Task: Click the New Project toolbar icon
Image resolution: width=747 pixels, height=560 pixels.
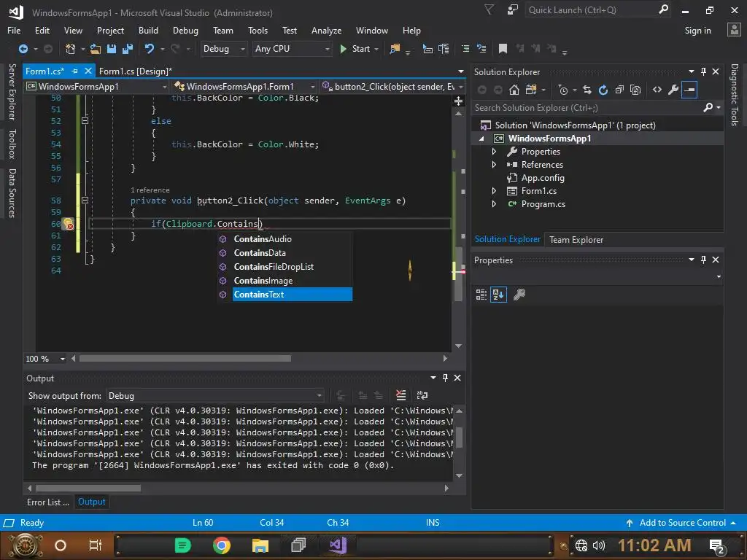Action: (70, 49)
